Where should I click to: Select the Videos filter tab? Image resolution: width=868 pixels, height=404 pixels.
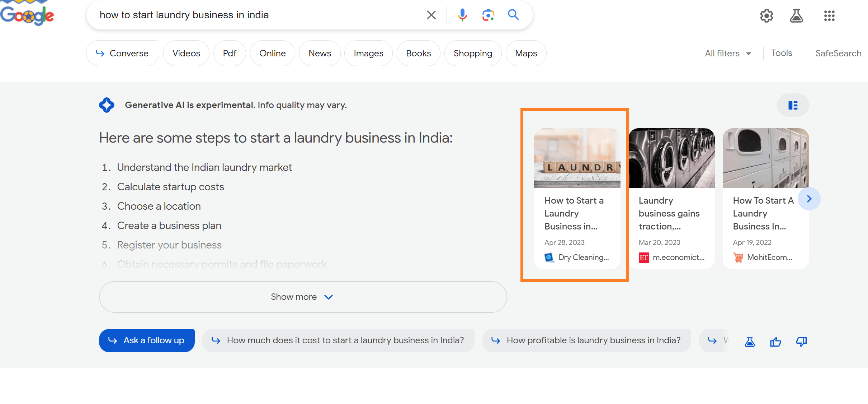pyautogui.click(x=187, y=53)
